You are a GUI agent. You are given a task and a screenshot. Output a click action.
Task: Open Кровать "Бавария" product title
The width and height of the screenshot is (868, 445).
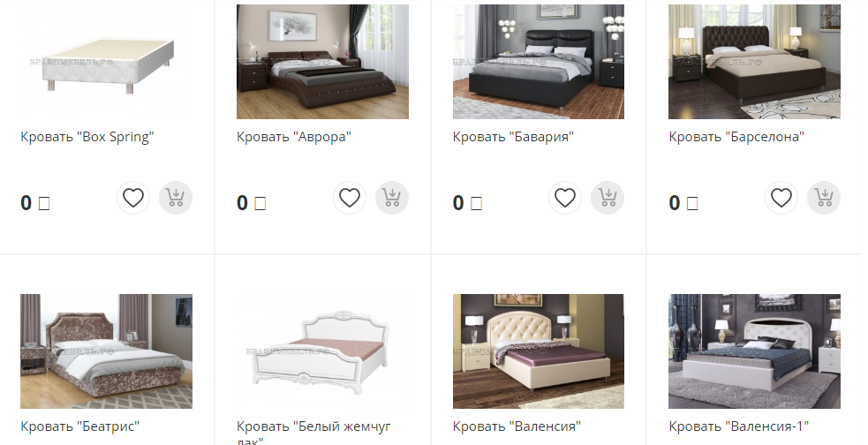point(513,137)
